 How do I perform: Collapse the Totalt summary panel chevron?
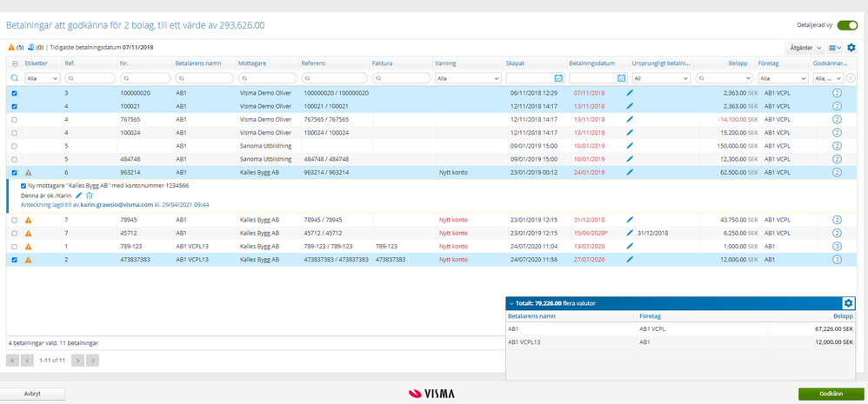511,303
